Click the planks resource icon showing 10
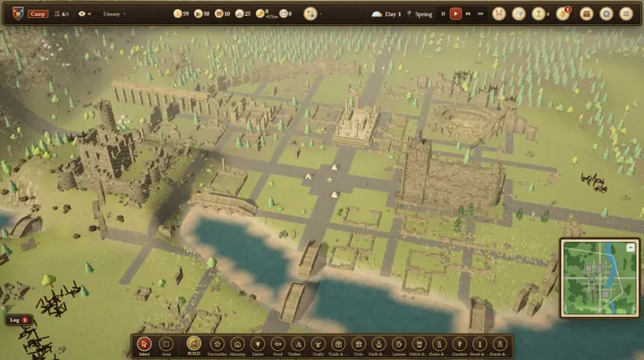644x360 pixels. click(x=219, y=14)
